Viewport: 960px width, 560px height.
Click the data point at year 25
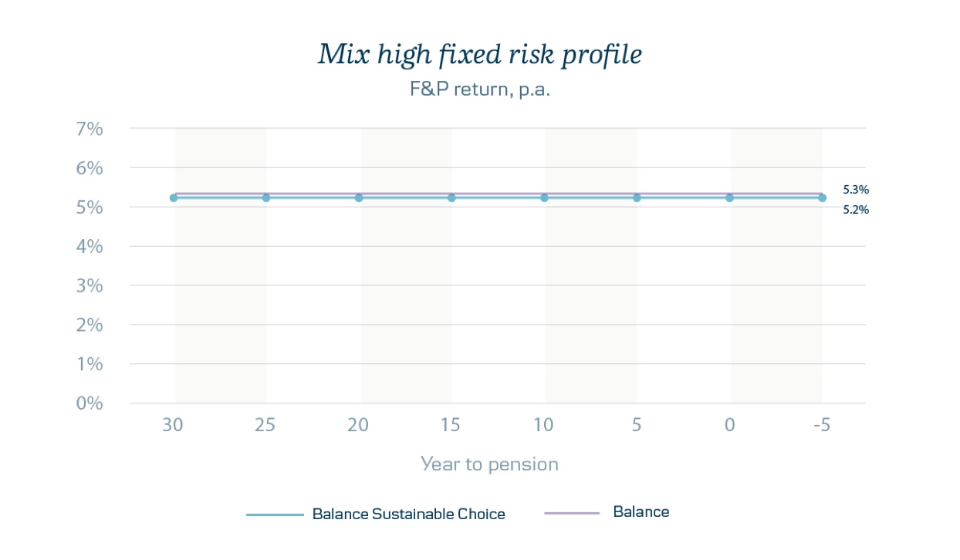pos(266,198)
